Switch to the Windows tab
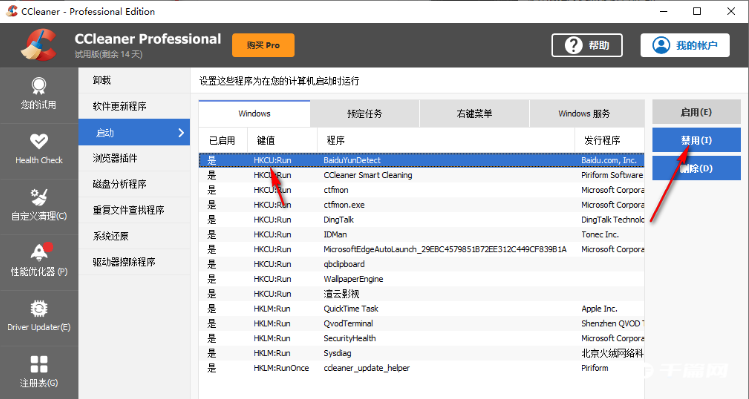The image size is (749, 399). [254, 114]
